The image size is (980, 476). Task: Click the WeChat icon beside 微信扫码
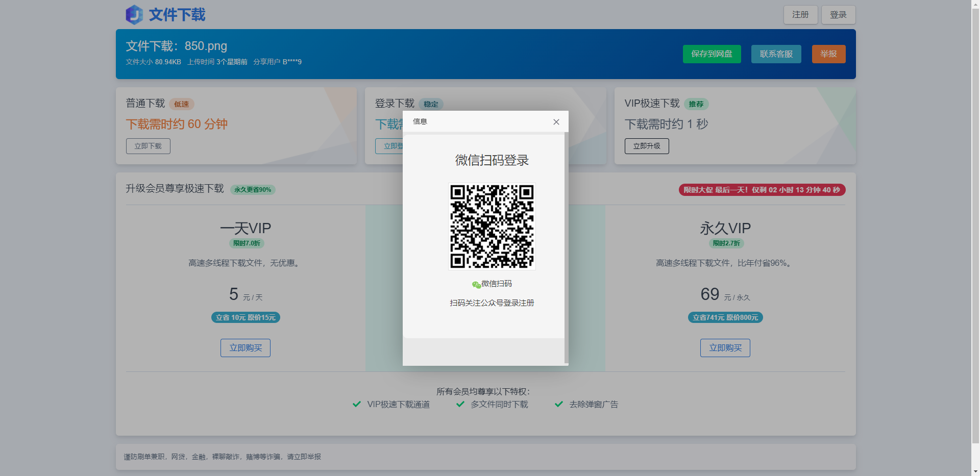click(x=476, y=284)
